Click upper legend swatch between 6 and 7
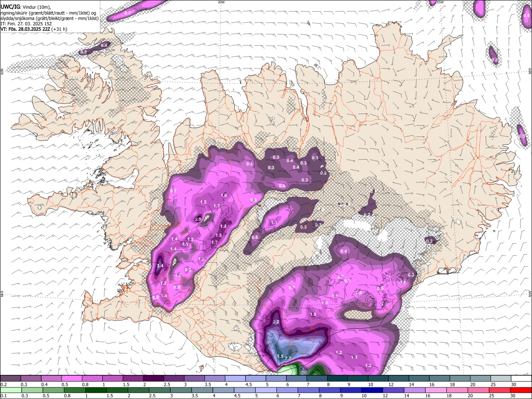The image size is (532, 399). click(296, 378)
